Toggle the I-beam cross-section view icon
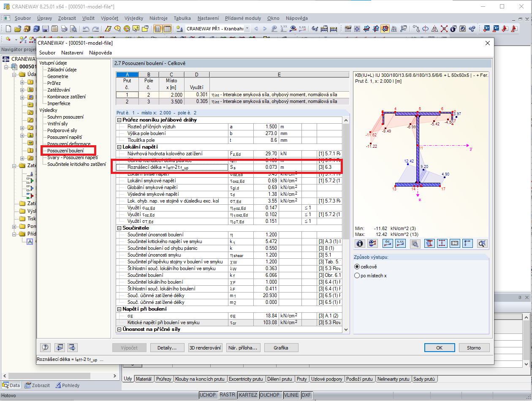Image resolution: width=532 pixels, height=401 pixels. [429, 243]
